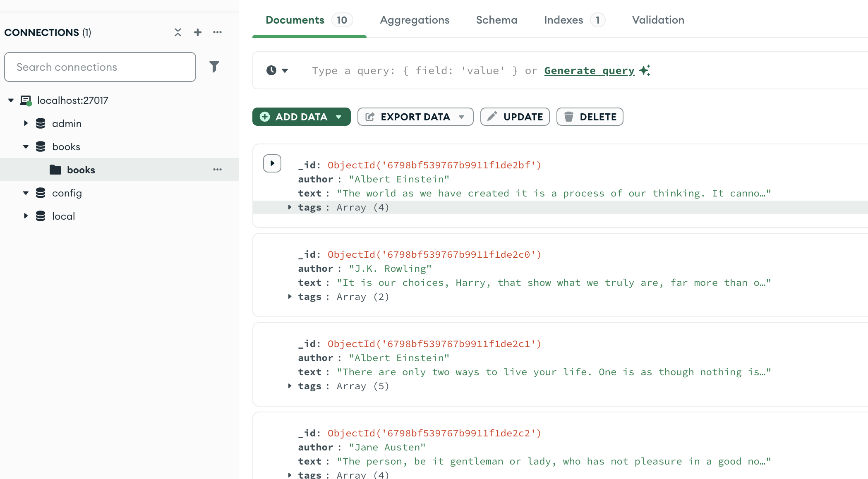The height and width of the screenshot is (479, 868).
Task: Collapse the connections sidebar with X icon
Action: (x=178, y=32)
